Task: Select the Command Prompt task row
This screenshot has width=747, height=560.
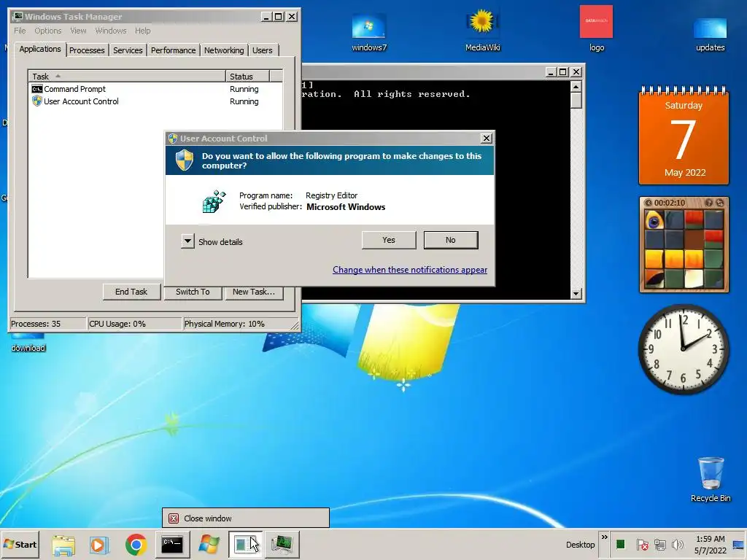Action: coord(155,89)
